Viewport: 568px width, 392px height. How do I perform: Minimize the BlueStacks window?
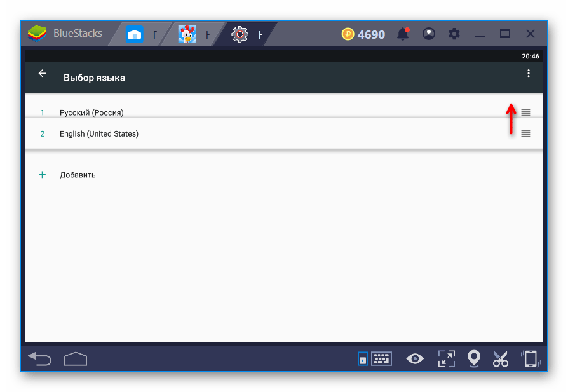480,36
